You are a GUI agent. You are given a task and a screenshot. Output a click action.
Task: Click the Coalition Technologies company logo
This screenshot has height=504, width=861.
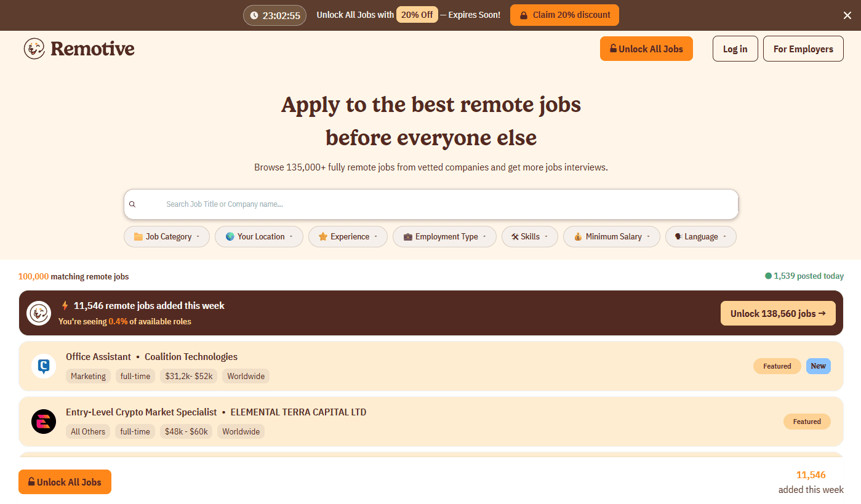coord(44,366)
